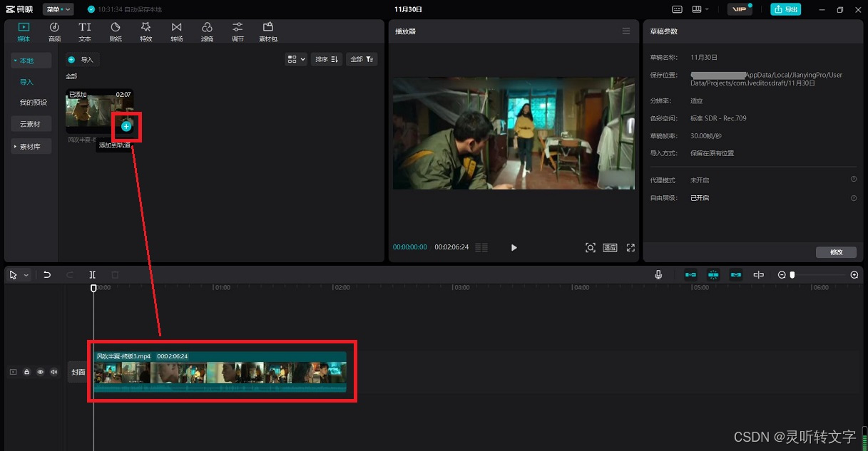Click the 导入 import button with plus
Viewport: 868px width, 451px height.
(x=81, y=60)
